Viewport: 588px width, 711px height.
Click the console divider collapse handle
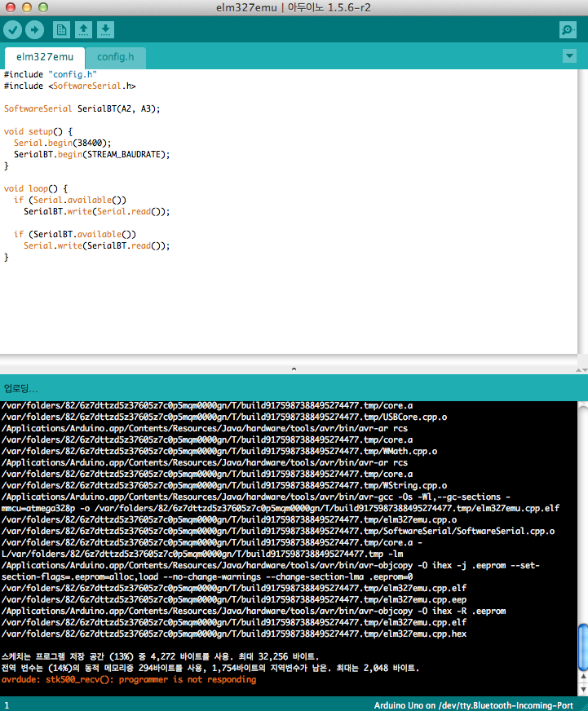click(x=294, y=369)
